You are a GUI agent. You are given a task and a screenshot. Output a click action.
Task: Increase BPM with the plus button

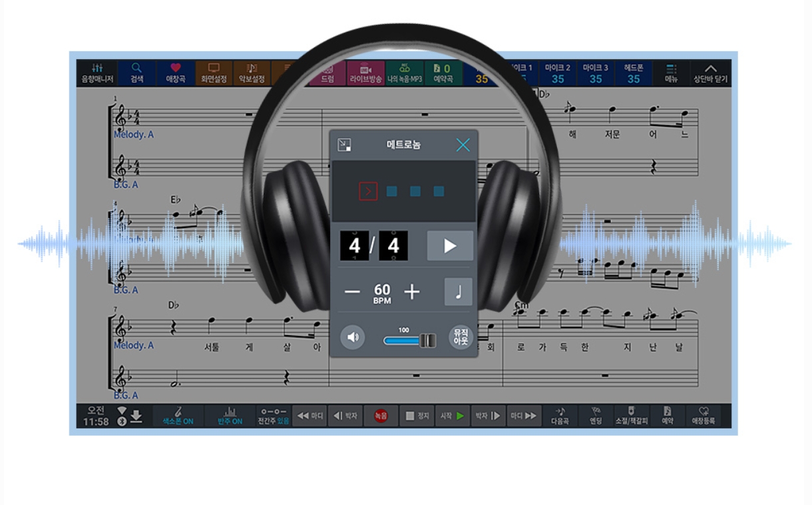(x=412, y=292)
